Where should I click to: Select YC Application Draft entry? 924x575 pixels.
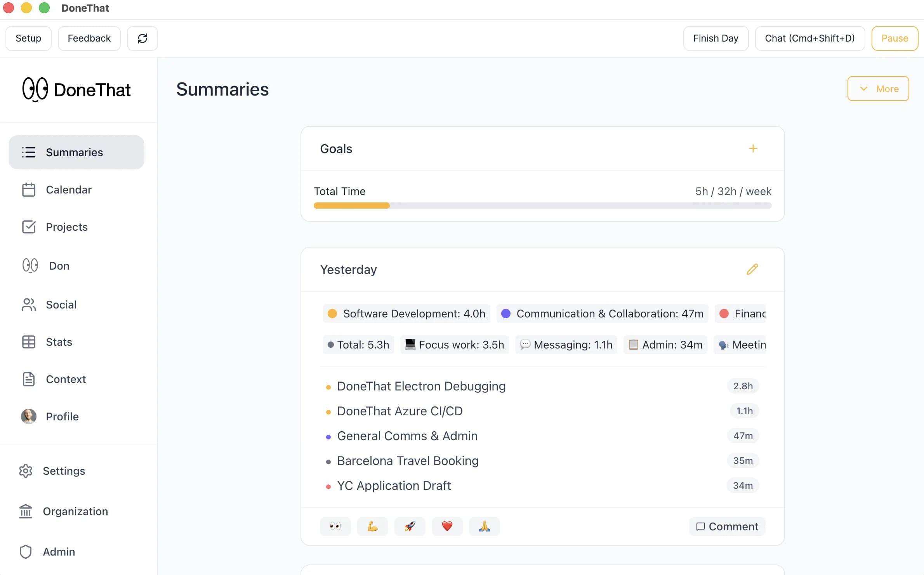pos(394,486)
